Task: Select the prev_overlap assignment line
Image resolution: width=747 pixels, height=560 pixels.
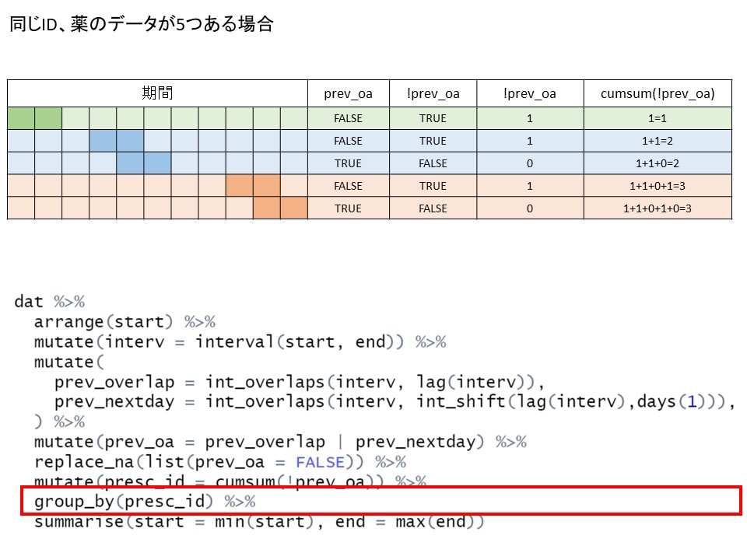Action: (299, 382)
